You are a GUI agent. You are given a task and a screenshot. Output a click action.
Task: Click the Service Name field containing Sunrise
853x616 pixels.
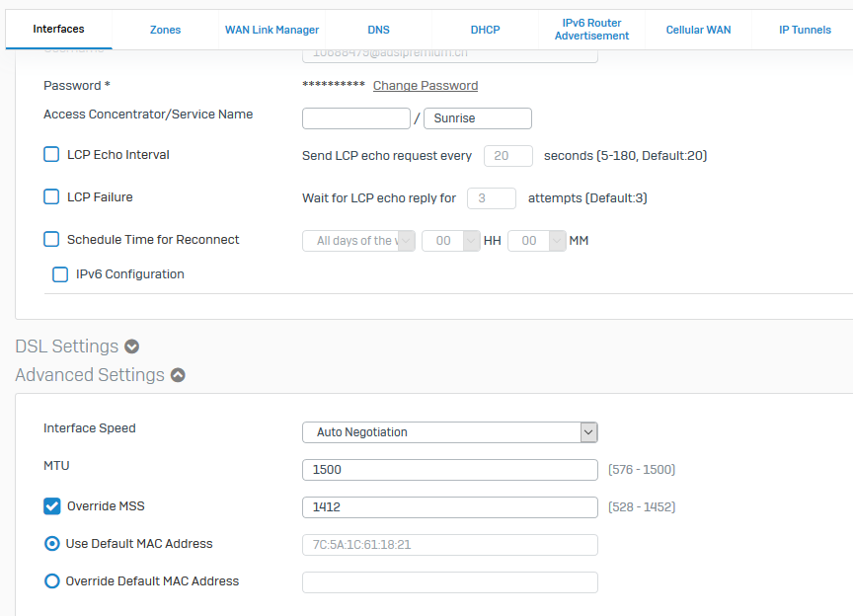coord(478,118)
